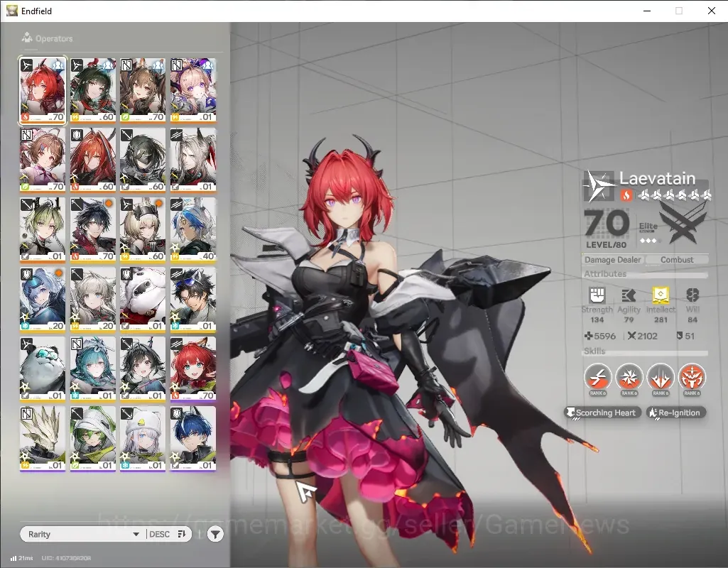Open the first skill with slash symbol
This screenshot has width=728, height=568.
[x=597, y=378]
